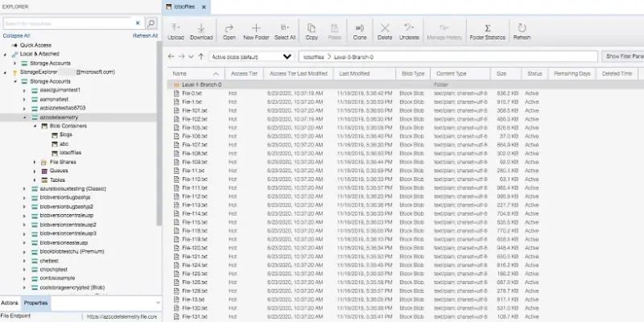This screenshot has width=644, height=322.
Task: Clear the resource search with X icon
Action: (138, 23)
